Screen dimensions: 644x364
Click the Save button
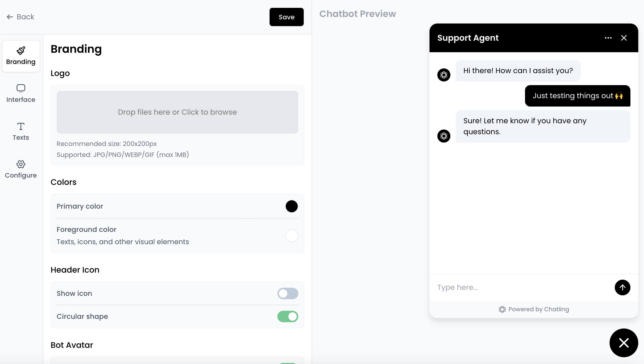click(286, 17)
